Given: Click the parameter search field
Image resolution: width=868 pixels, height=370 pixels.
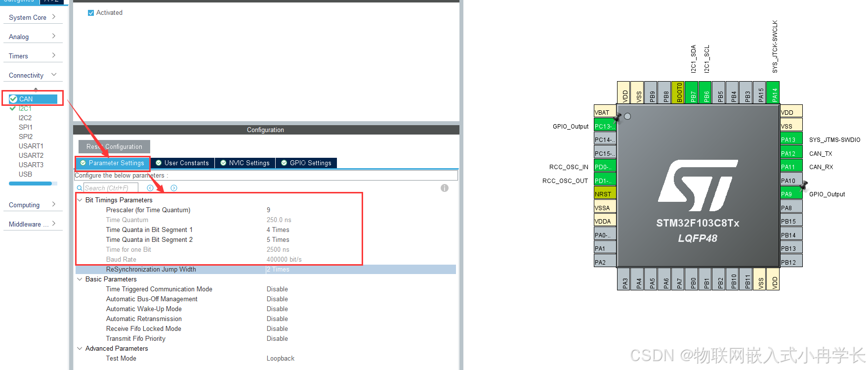Looking at the screenshot, I should [x=111, y=188].
